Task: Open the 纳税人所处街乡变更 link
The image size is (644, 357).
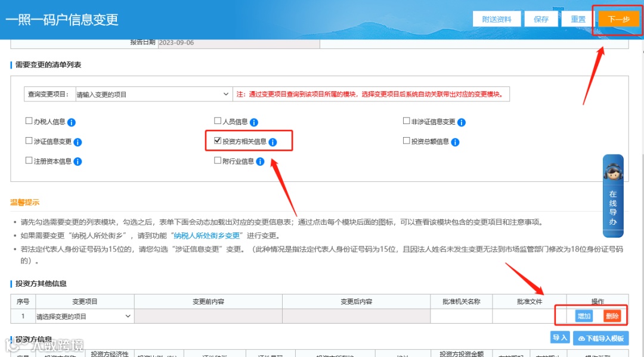Action: tap(206, 235)
